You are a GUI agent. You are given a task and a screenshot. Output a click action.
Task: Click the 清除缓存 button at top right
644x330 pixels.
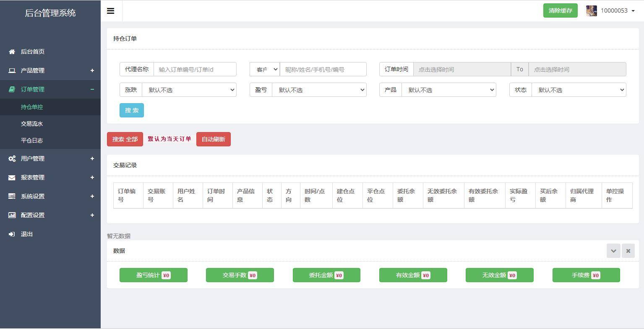click(x=560, y=10)
